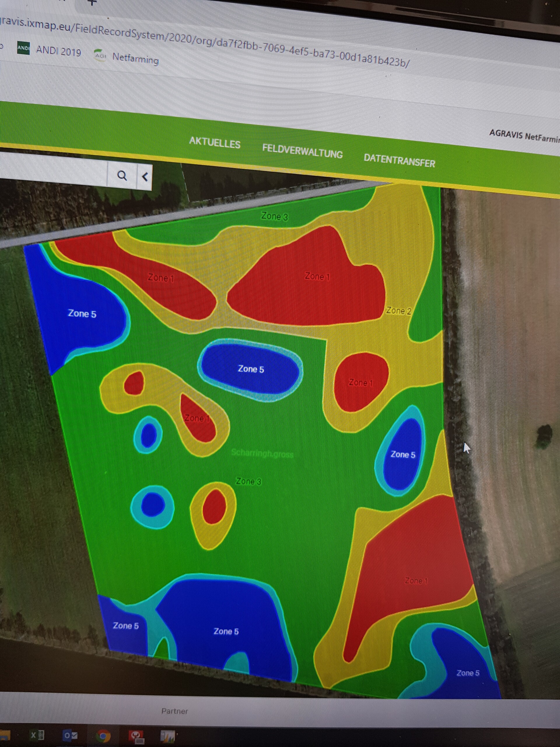Open Excel from the taskbar

pos(37,735)
